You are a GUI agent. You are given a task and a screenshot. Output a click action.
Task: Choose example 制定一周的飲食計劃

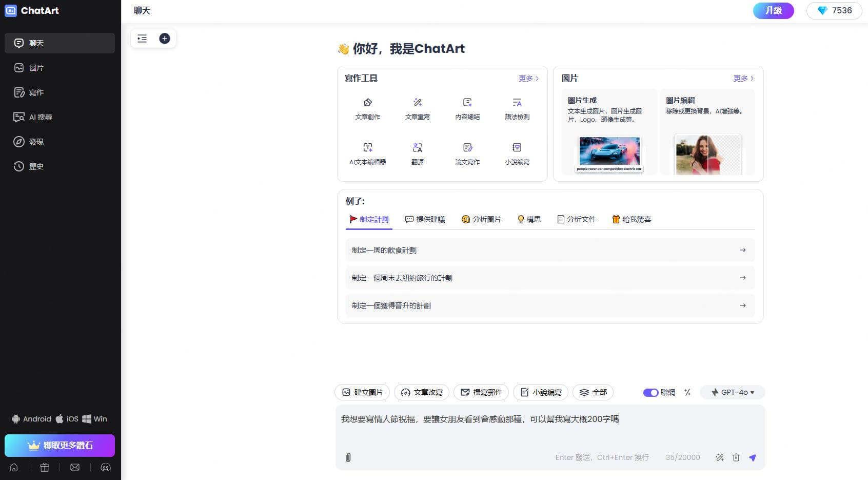pyautogui.click(x=550, y=250)
